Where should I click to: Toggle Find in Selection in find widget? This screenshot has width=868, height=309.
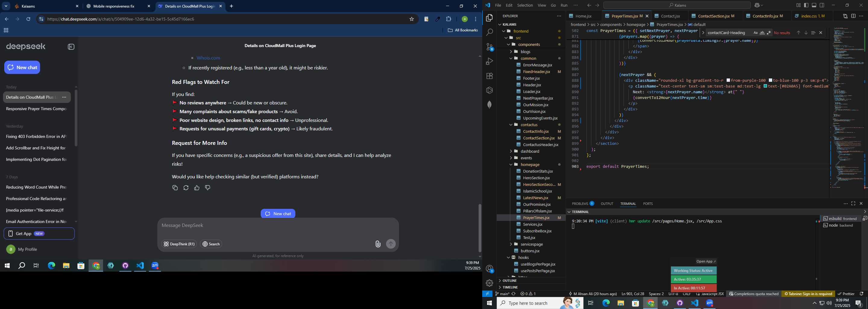[813, 33]
